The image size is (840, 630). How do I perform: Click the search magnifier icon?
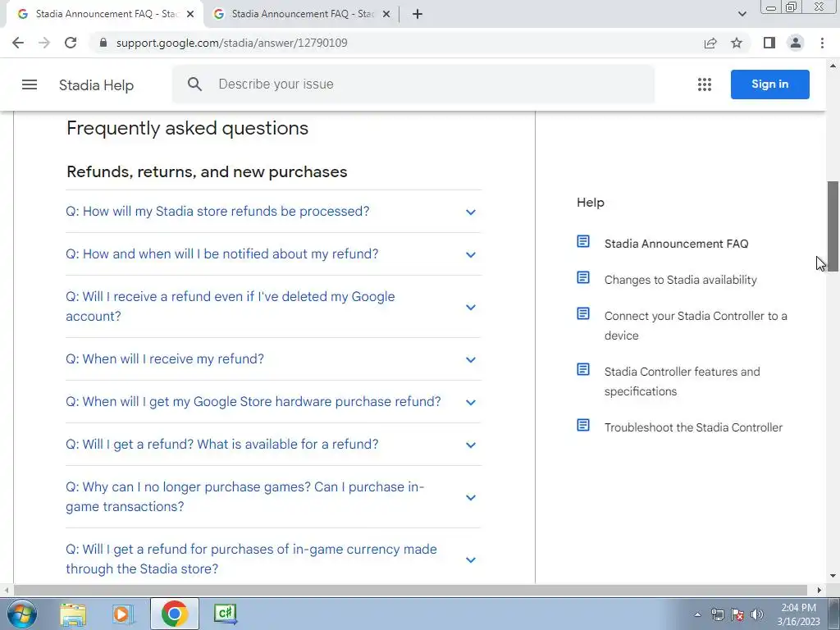tap(195, 84)
